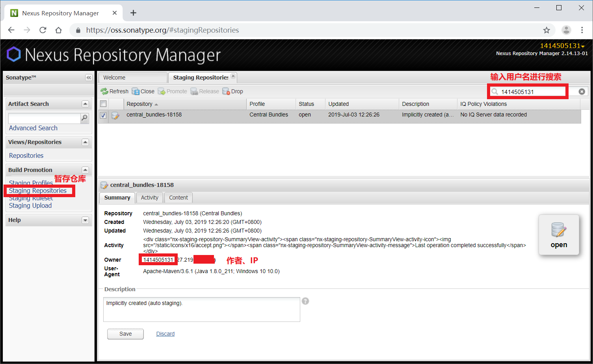This screenshot has width=593, height=364.
Task: Switch to the Welcome tab
Action: pyautogui.click(x=133, y=78)
